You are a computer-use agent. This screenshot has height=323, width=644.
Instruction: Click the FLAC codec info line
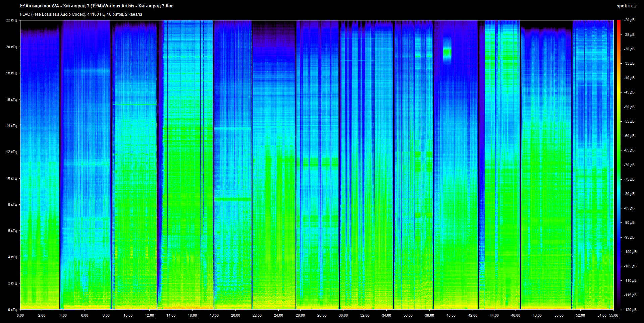[81, 14]
